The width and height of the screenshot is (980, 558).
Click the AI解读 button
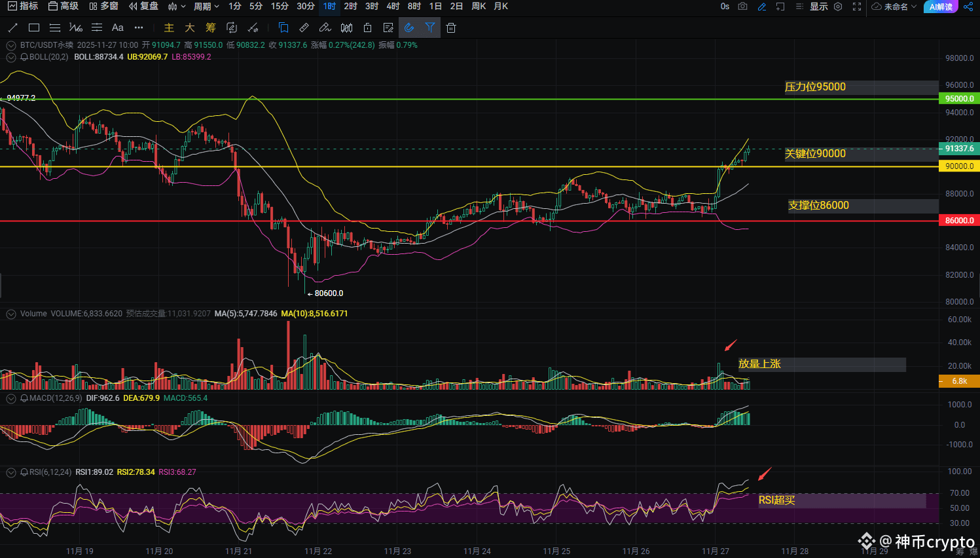pyautogui.click(x=941, y=7)
